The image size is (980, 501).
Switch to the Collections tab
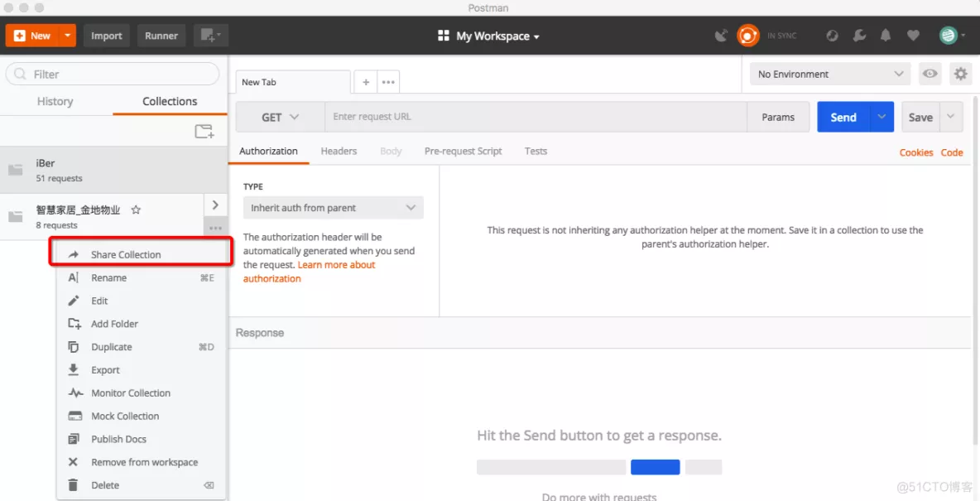tap(170, 101)
